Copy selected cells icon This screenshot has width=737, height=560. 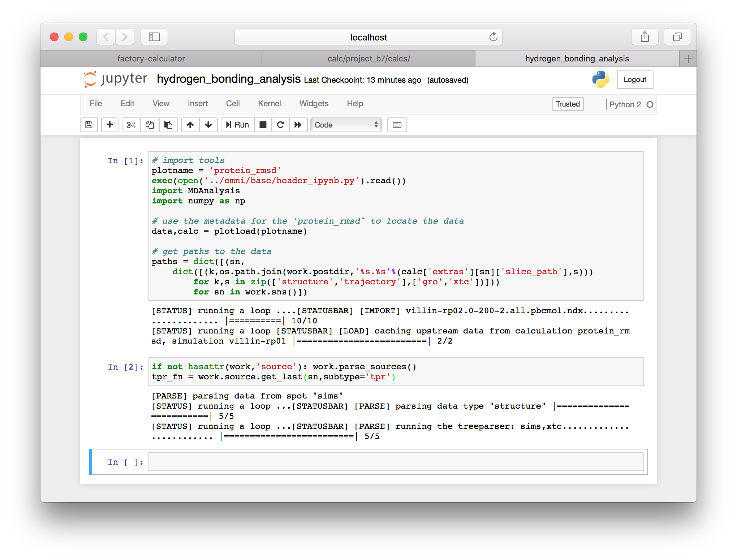coord(150,125)
